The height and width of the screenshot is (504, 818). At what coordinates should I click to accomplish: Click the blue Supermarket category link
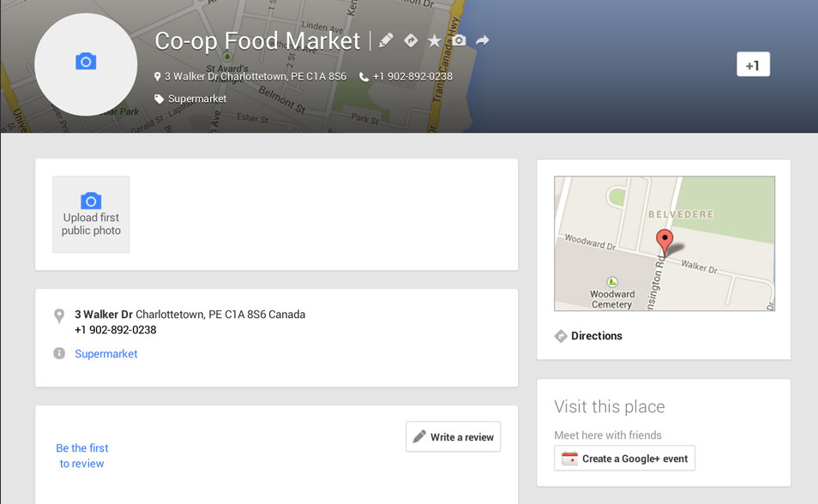[x=105, y=354]
